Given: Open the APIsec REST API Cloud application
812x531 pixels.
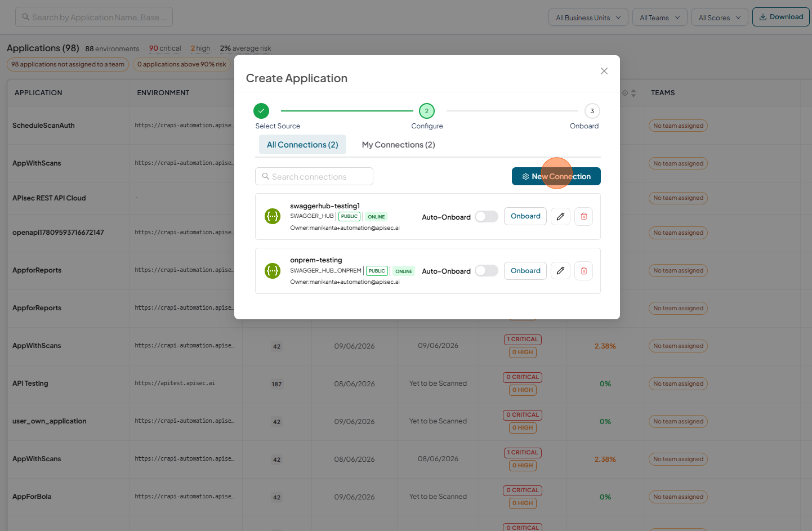Looking at the screenshot, I should point(49,198).
